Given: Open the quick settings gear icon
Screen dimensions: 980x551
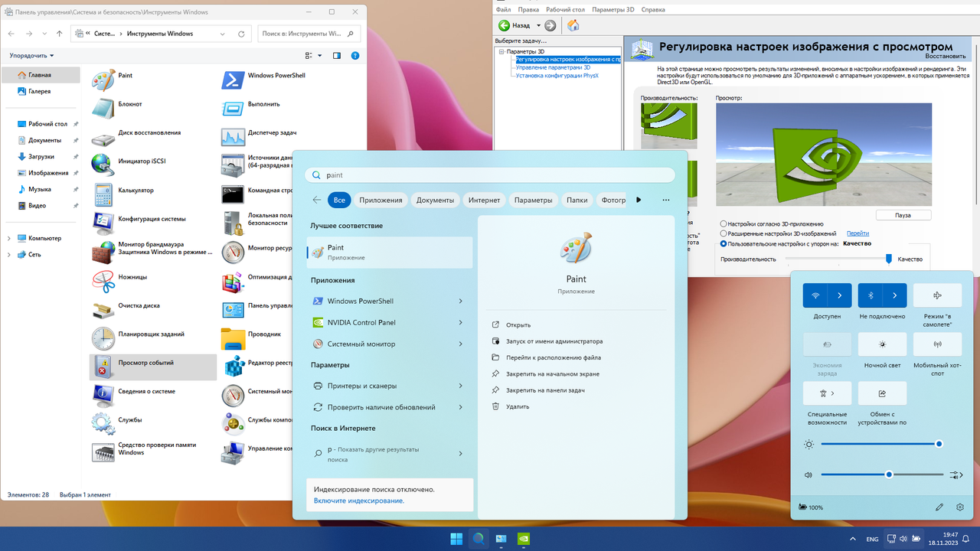Looking at the screenshot, I should point(960,507).
